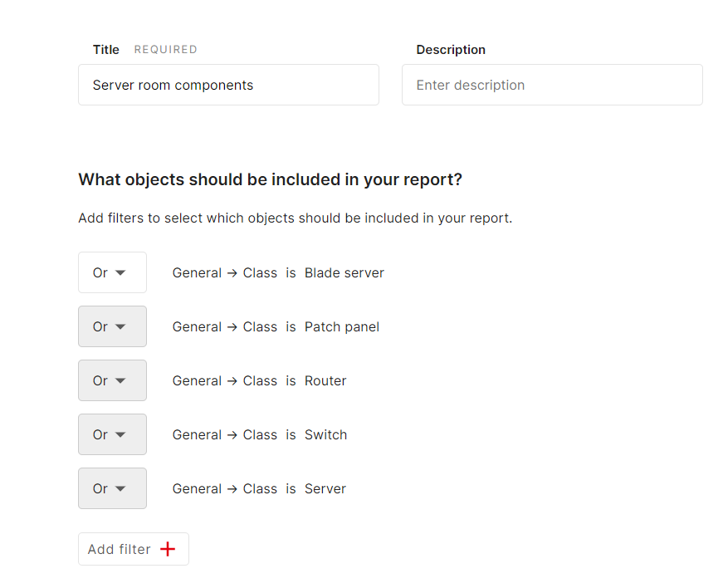728x588 pixels.
Task: Click into the Enter description field
Action: tap(552, 85)
